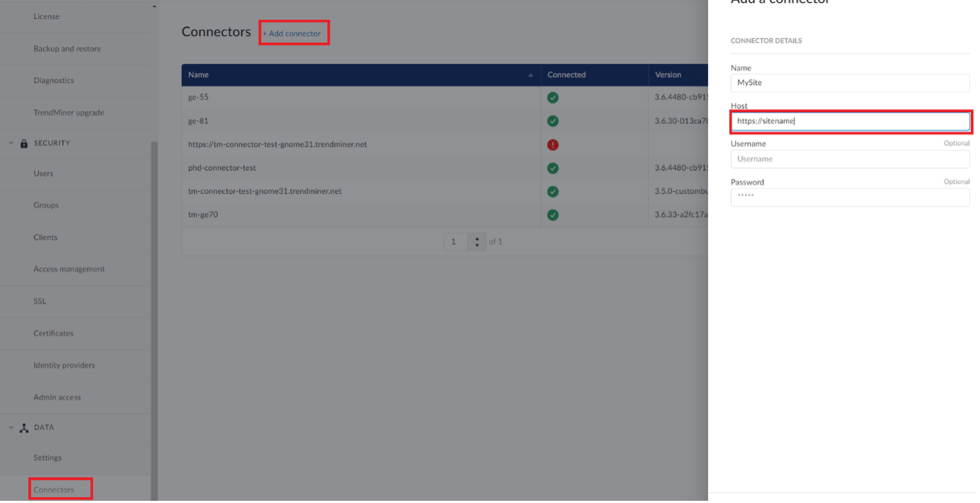Click the Add connector button
Viewport: 980px width, 503px height.
coord(293,33)
